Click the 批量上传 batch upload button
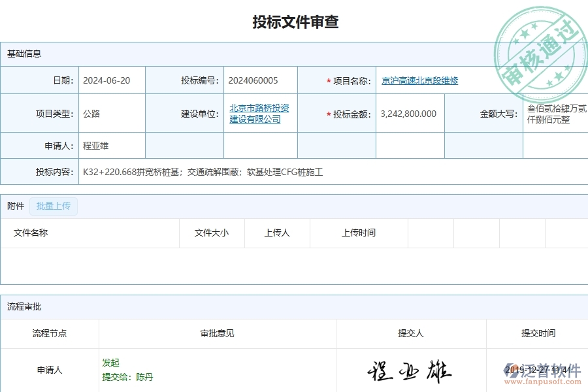 coord(54,206)
